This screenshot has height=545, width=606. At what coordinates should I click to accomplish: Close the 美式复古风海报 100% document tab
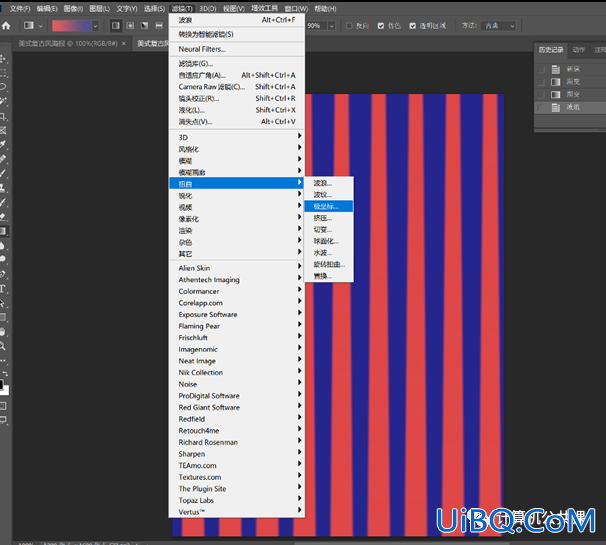coord(124,43)
